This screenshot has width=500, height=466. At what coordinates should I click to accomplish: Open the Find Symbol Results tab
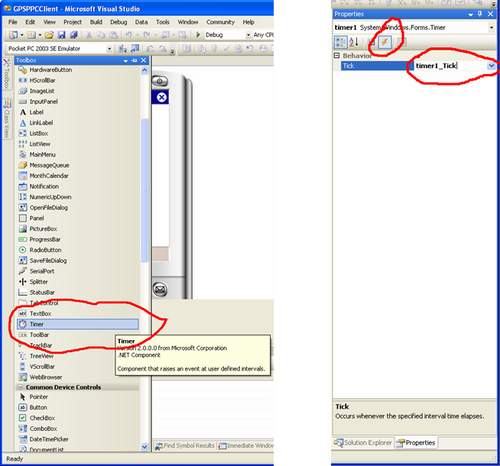(185, 446)
